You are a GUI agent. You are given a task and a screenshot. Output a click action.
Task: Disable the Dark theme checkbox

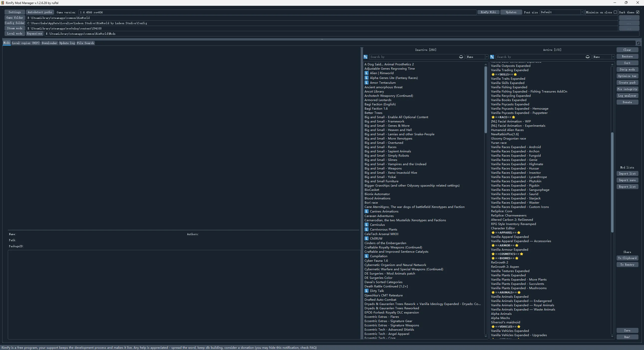pyautogui.click(x=638, y=12)
